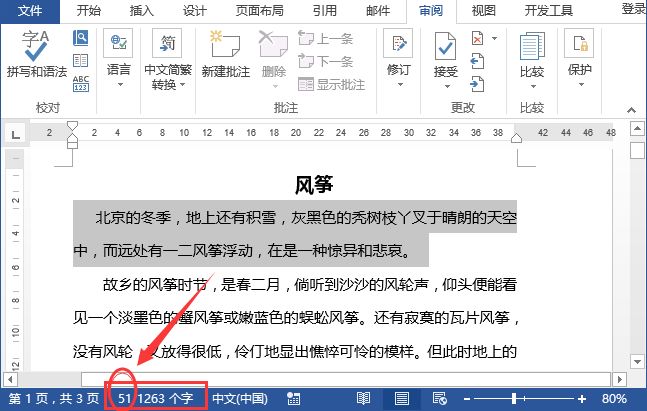
Task: Click the vertical scrollbar up arrow
Action: point(637,128)
